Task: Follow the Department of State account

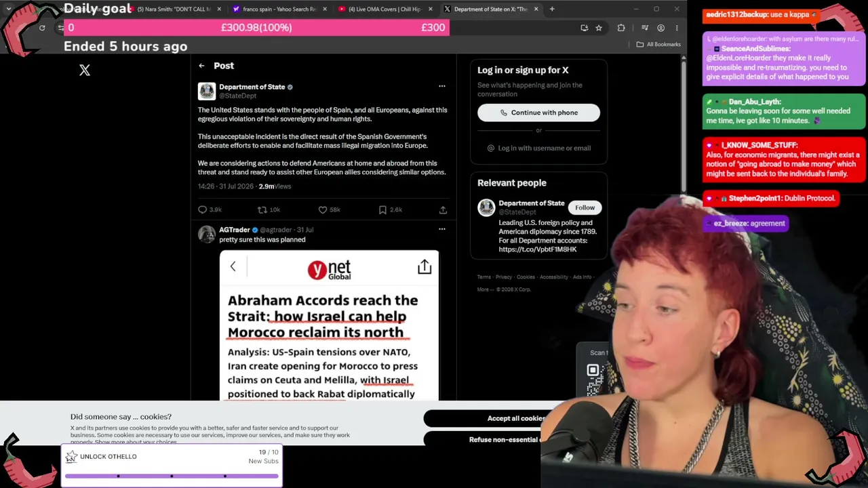Action: pyautogui.click(x=585, y=207)
